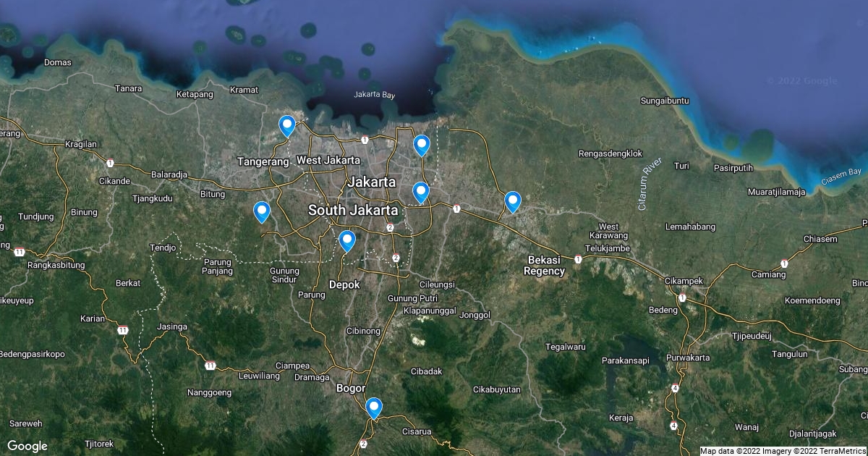Click the map pin northeast of Tangerang
868x456 pixels.
coord(287,125)
